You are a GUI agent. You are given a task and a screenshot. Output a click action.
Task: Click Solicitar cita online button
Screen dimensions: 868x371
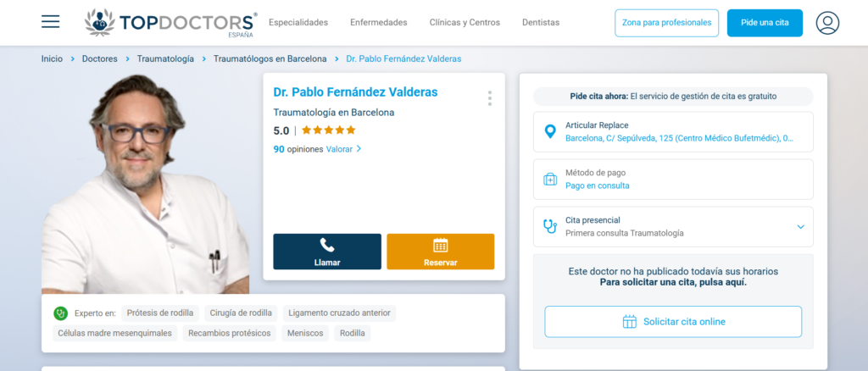click(673, 322)
